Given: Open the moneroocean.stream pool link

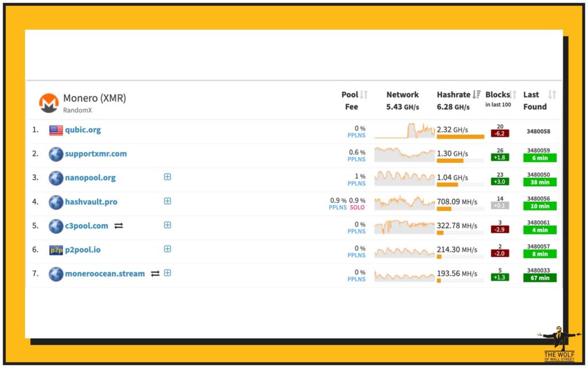Looking at the screenshot, I should click(105, 274).
